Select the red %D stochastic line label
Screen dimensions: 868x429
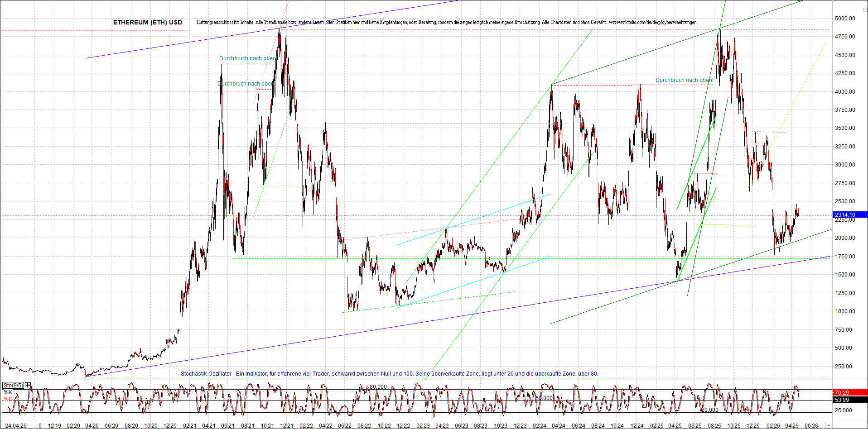click(x=8, y=399)
